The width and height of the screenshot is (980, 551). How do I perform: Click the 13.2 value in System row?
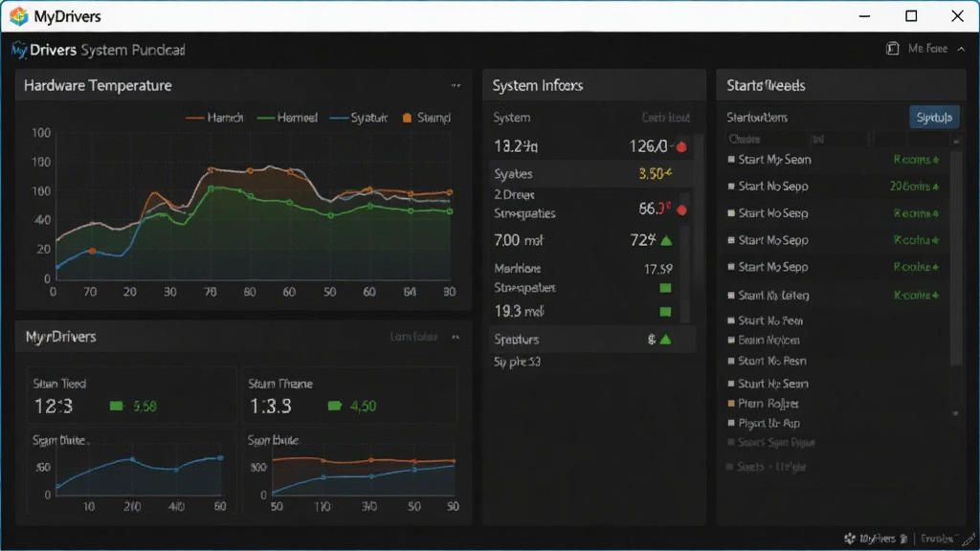[516, 146]
